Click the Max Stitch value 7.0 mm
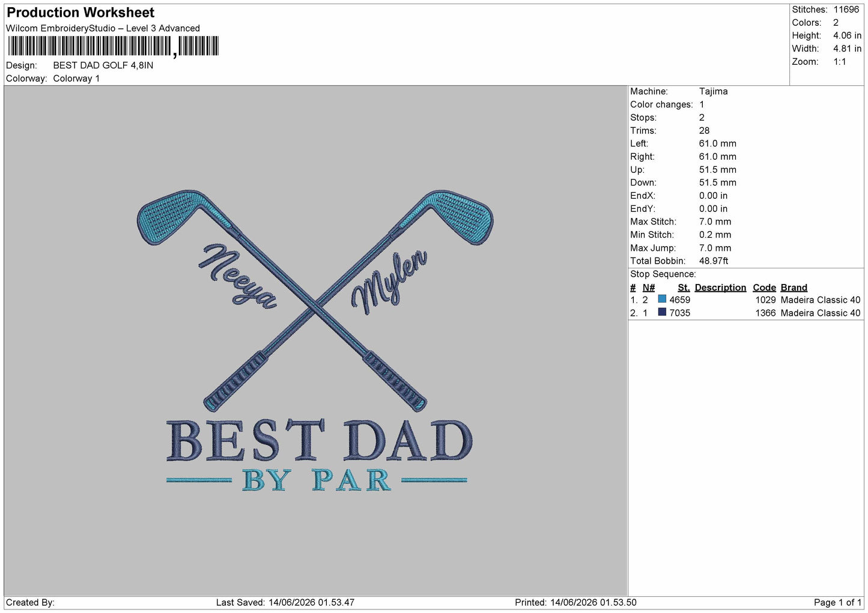The width and height of the screenshot is (868, 613). pyautogui.click(x=715, y=222)
